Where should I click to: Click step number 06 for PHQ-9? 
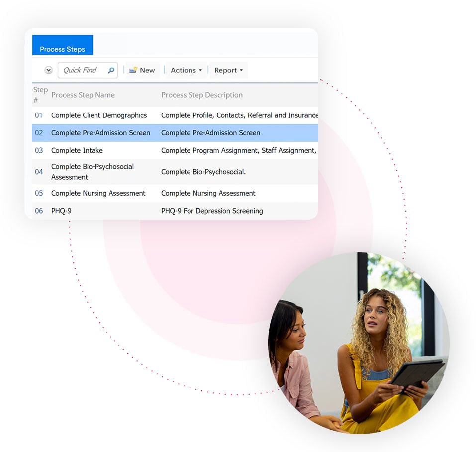38,211
